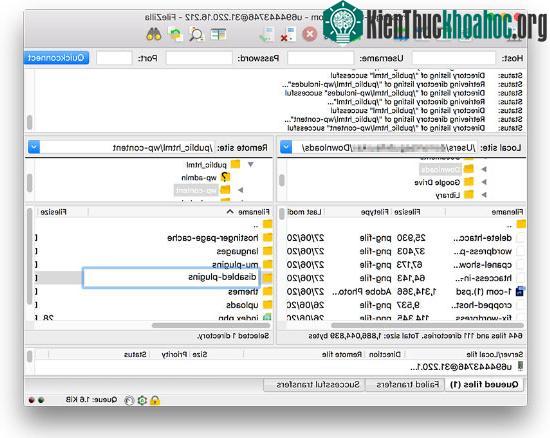The height and width of the screenshot is (438, 550).
Task: Collapse the public_html tree node
Action: [x=250, y=164]
